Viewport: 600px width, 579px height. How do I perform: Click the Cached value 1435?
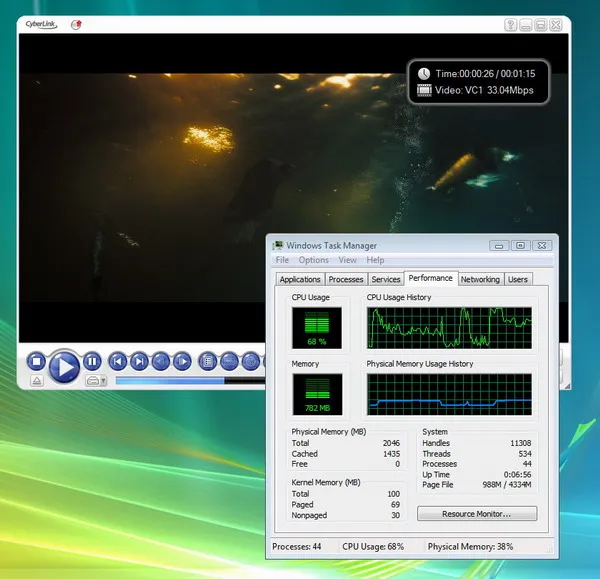click(x=391, y=453)
